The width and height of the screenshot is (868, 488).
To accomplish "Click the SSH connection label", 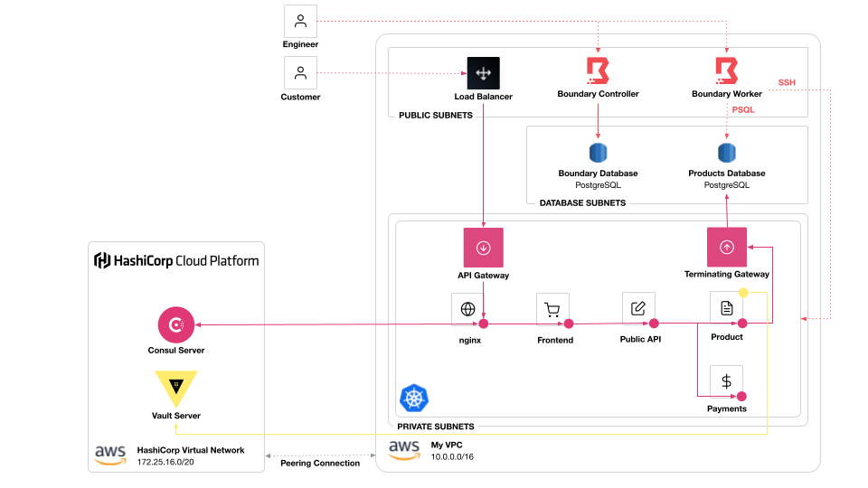I will 787,82.
